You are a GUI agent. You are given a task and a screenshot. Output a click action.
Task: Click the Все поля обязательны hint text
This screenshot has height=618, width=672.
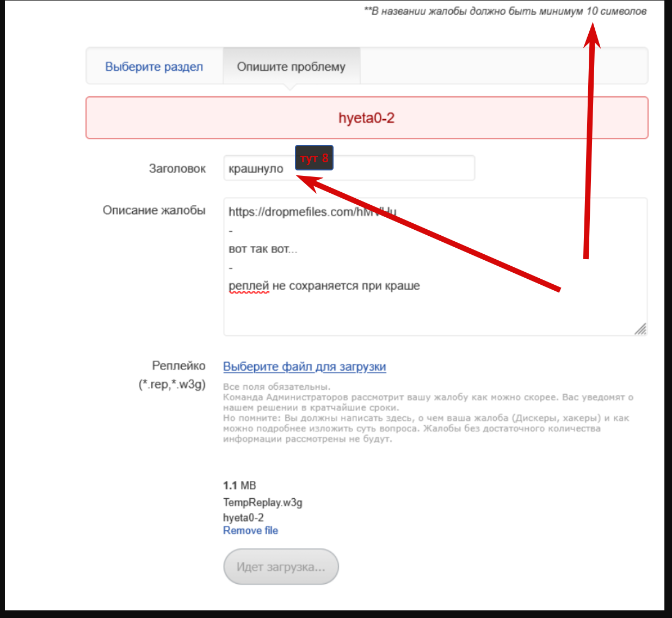pos(277,387)
